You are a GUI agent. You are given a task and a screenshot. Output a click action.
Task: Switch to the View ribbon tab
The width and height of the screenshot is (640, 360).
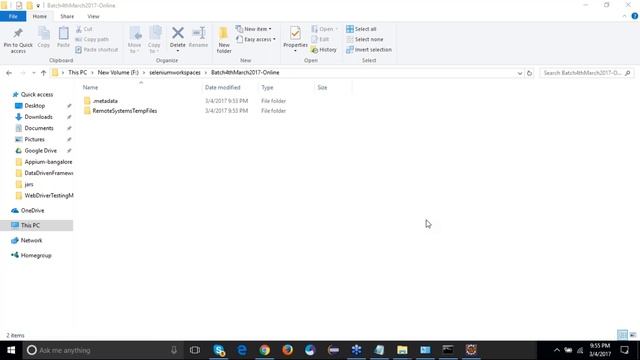tap(93, 16)
